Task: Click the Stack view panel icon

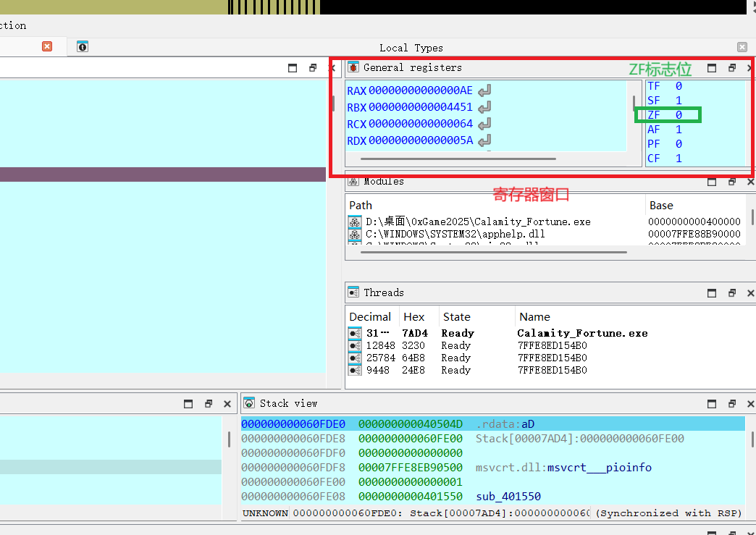Action: [249, 403]
